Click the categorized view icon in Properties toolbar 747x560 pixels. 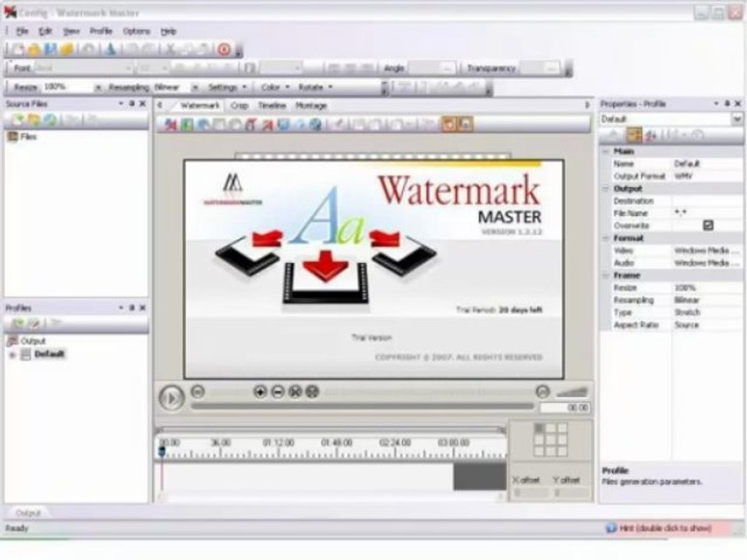point(633,135)
